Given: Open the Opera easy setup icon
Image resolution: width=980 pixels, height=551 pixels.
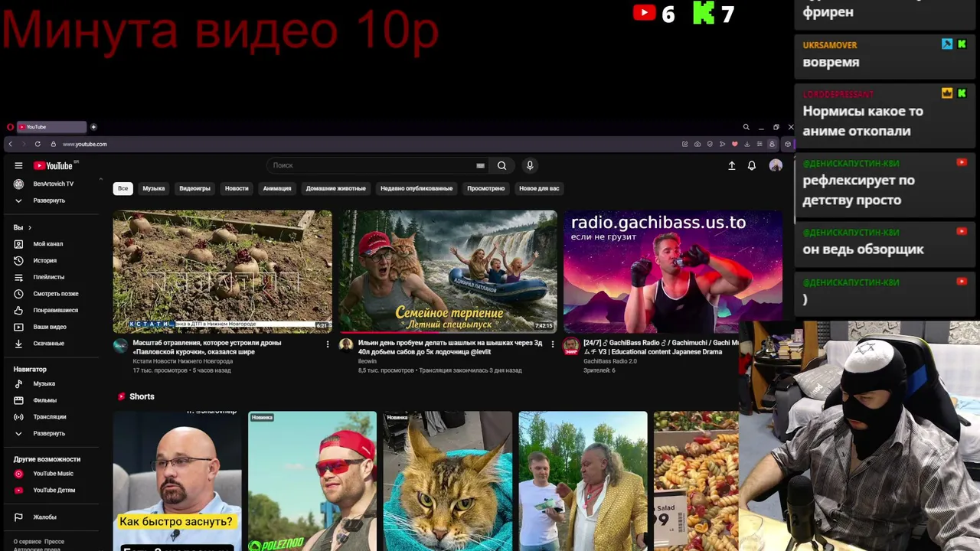Looking at the screenshot, I should pos(759,144).
